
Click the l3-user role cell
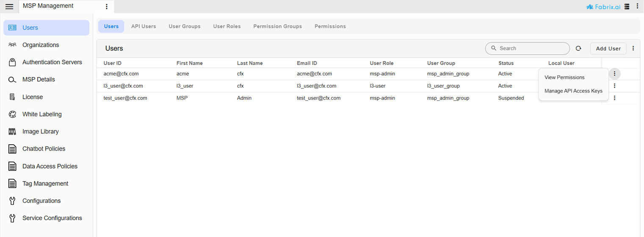point(378,86)
